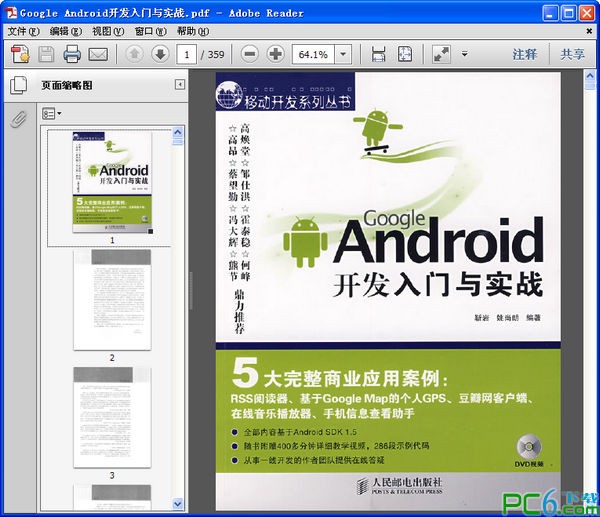
Task: Click the page number input field
Action: (x=187, y=54)
